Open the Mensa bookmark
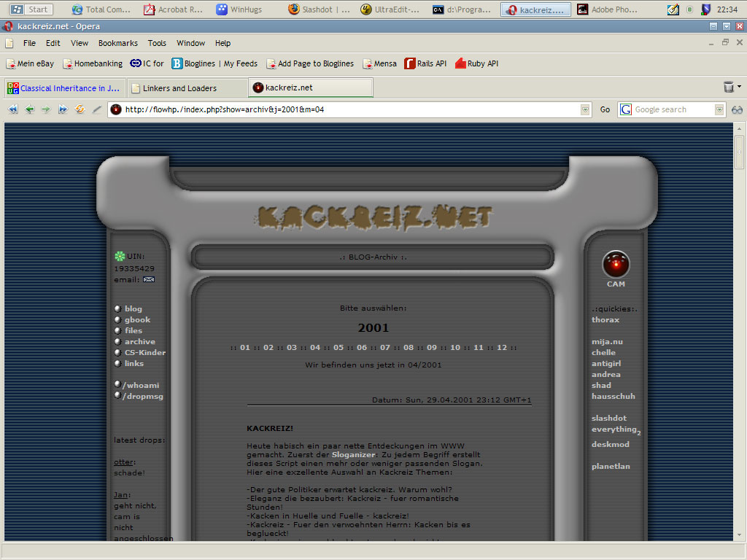Screen dimensions: 747x560 coord(379,63)
